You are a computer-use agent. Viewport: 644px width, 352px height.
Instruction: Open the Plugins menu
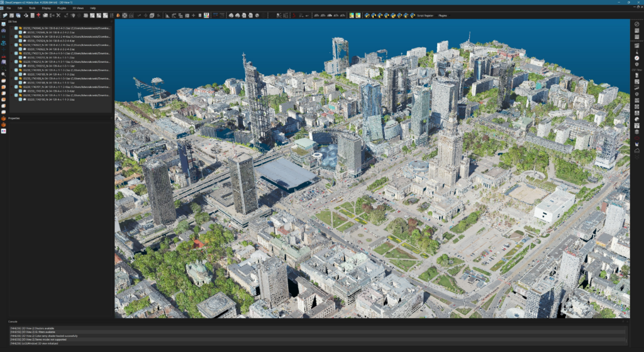62,8
